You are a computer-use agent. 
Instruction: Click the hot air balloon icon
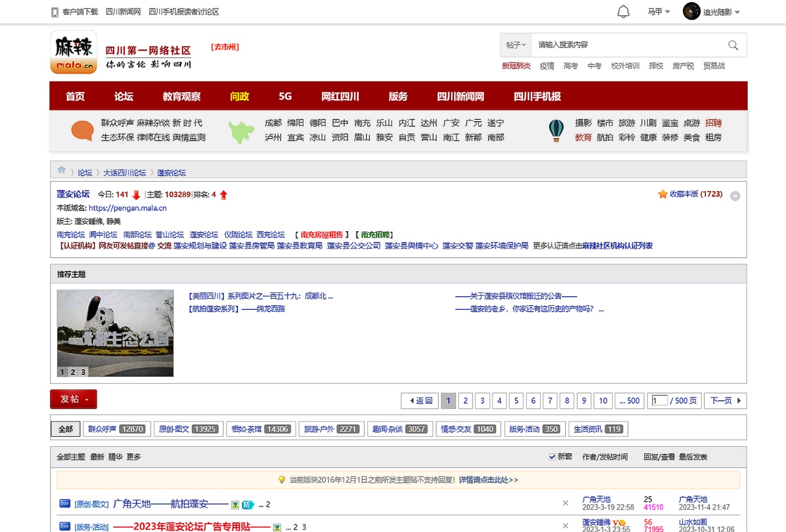pos(556,131)
